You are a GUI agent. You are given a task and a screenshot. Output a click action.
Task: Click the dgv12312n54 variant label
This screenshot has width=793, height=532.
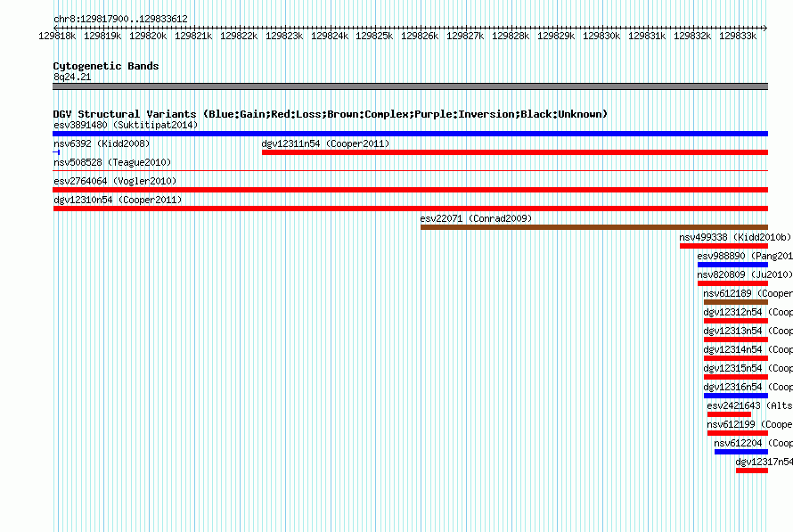coord(748,312)
